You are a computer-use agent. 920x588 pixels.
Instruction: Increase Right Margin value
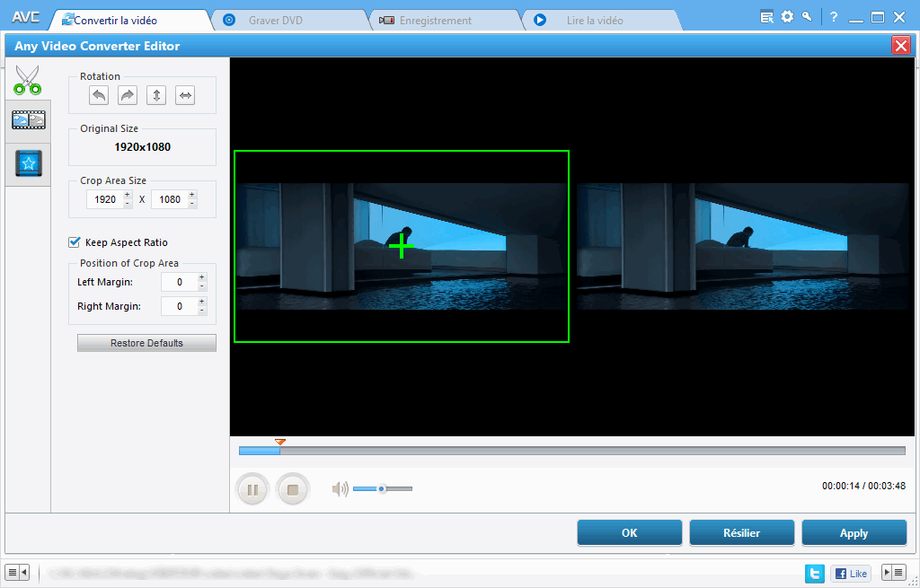coord(202,302)
